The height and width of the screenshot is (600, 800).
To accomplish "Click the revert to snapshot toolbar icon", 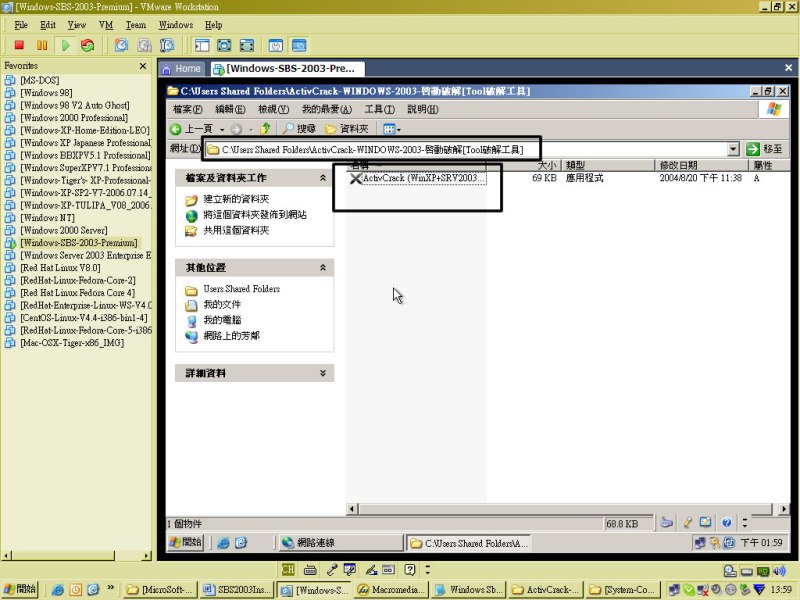I will click(x=144, y=45).
